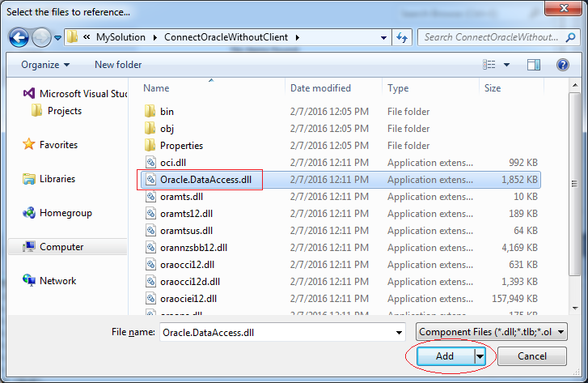Create a New folder
The height and width of the screenshot is (383, 588).
click(118, 65)
